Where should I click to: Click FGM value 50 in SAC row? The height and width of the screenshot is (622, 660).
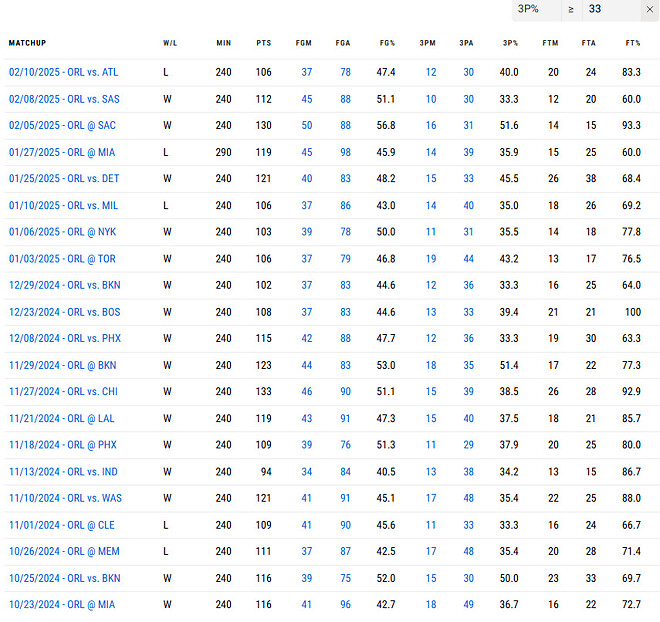click(306, 125)
